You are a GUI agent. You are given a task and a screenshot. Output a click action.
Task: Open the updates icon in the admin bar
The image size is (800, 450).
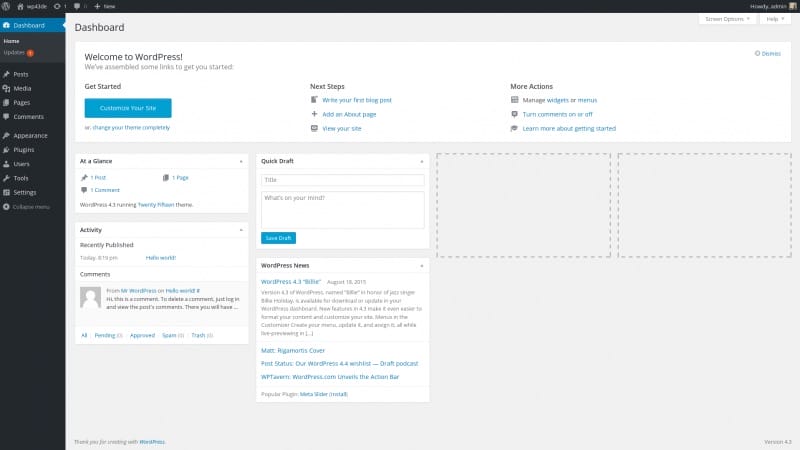coord(57,6)
